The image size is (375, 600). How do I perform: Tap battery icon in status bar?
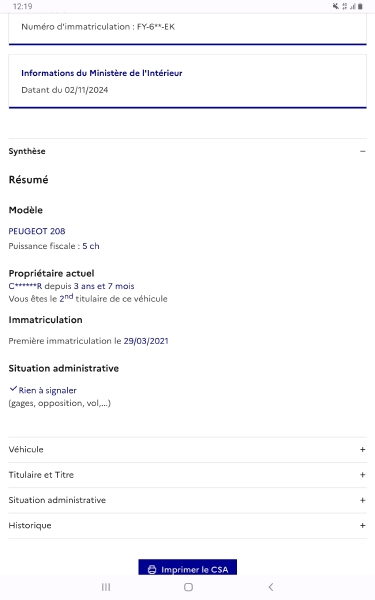(x=360, y=6)
